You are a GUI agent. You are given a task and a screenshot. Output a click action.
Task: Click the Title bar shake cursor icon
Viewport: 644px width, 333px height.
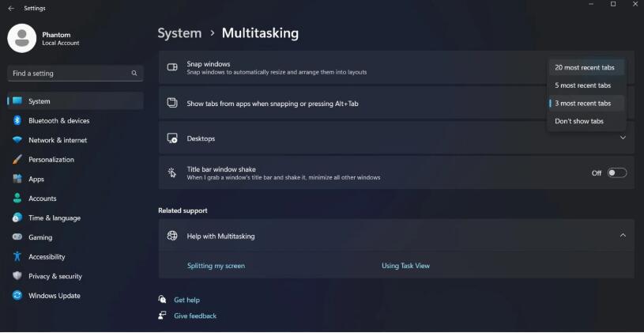172,172
